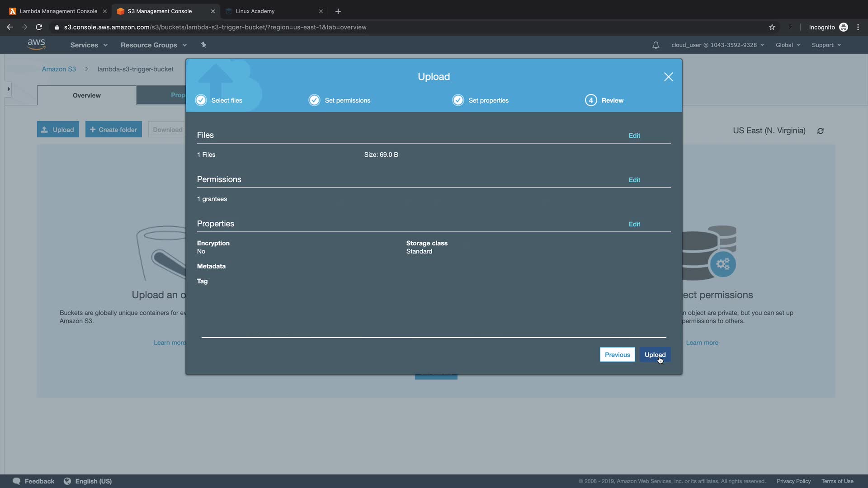The height and width of the screenshot is (488, 868).
Task: Click Upload button in dialog
Action: click(655, 355)
